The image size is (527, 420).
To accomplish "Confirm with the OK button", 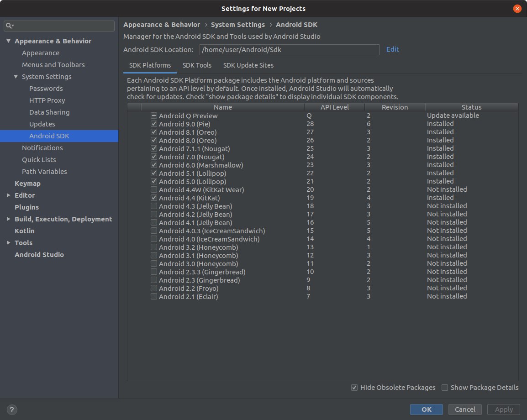I will 427,409.
